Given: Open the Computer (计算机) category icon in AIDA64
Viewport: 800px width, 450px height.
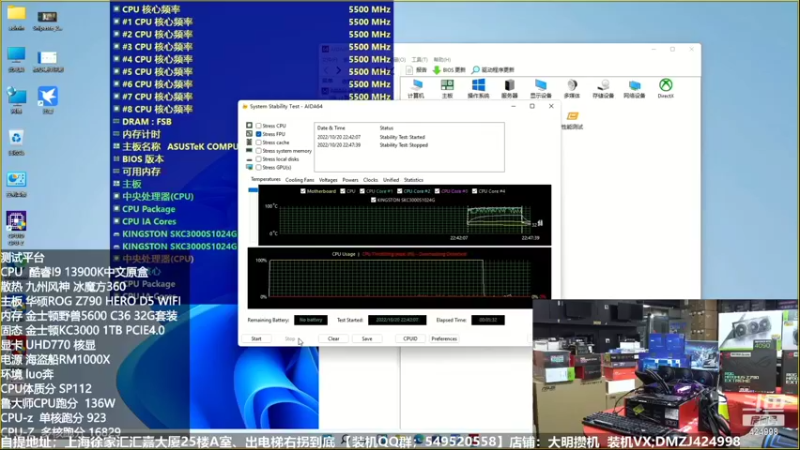Looking at the screenshot, I should pos(416,86).
